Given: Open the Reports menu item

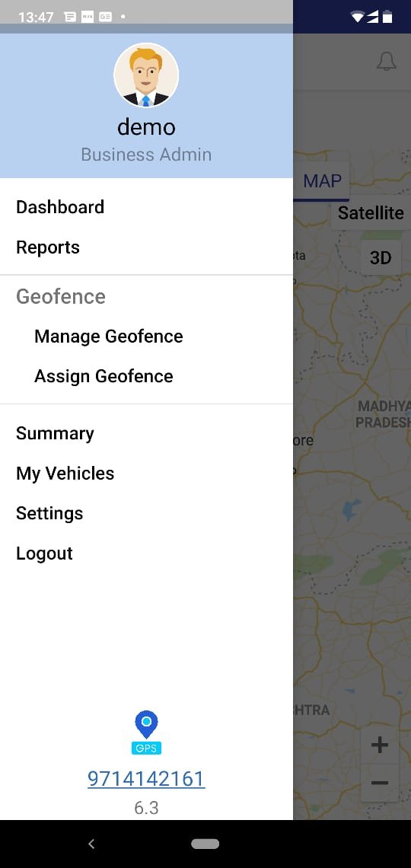Looking at the screenshot, I should [48, 247].
